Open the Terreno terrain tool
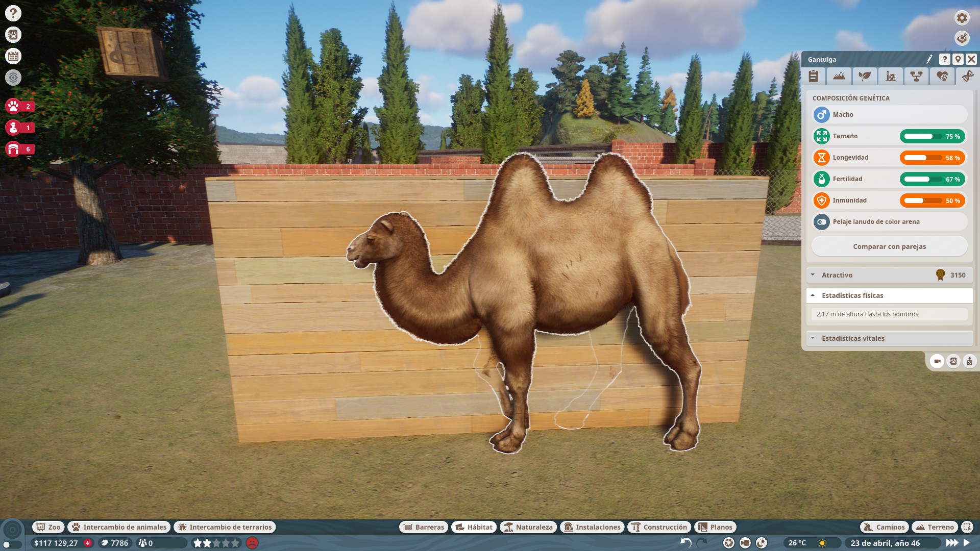Viewport: 980px width, 551px height. (x=935, y=527)
